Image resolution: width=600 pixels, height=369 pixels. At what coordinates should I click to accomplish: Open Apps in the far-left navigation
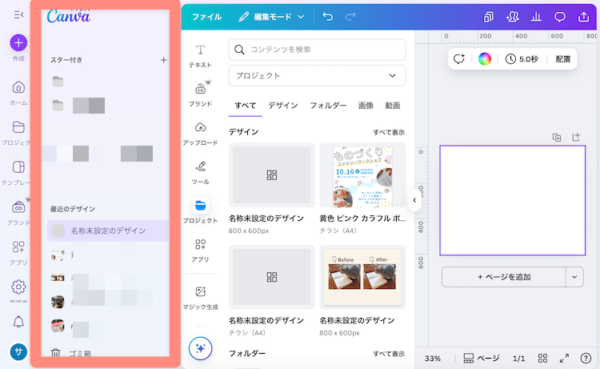(18, 253)
